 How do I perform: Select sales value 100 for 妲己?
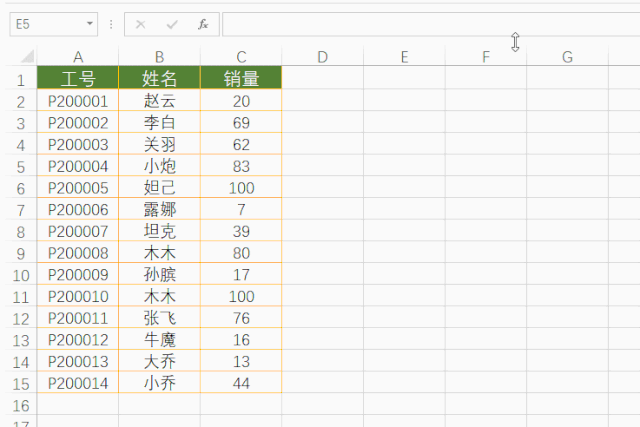pyautogui.click(x=241, y=187)
